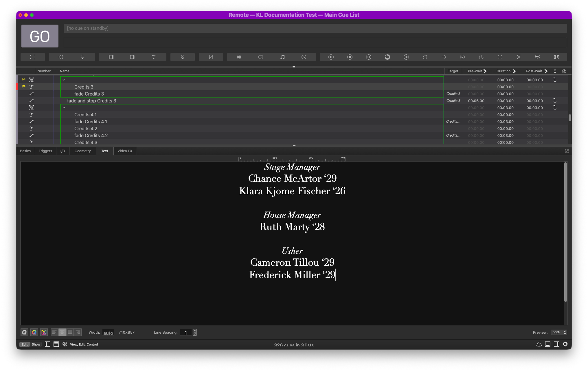Image resolution: width=588 pixels, height=371 pixels.
Task: Add a Load cue from toolbar
Action: [387, 57]
